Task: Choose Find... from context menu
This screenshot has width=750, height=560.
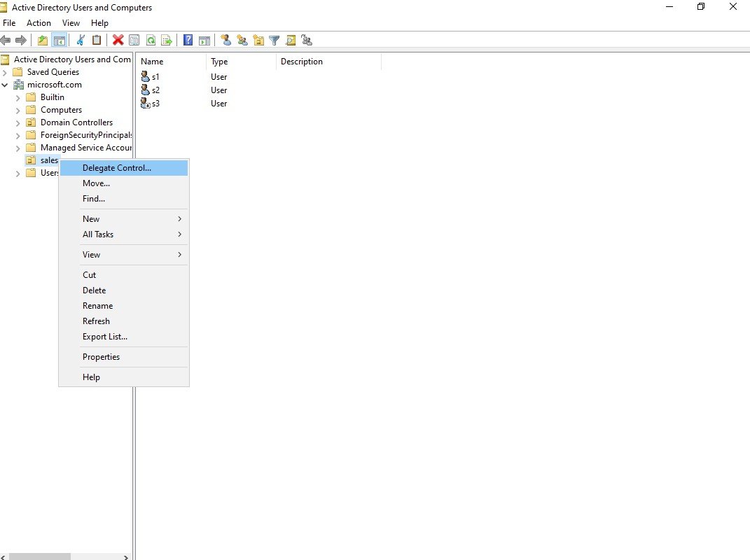Action: tap(124, 199)
